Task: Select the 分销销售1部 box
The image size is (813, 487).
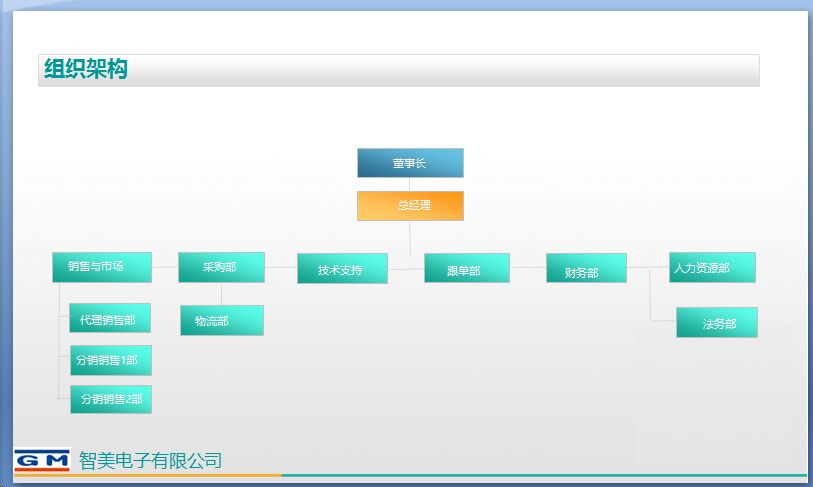Action: pos(110,360)
